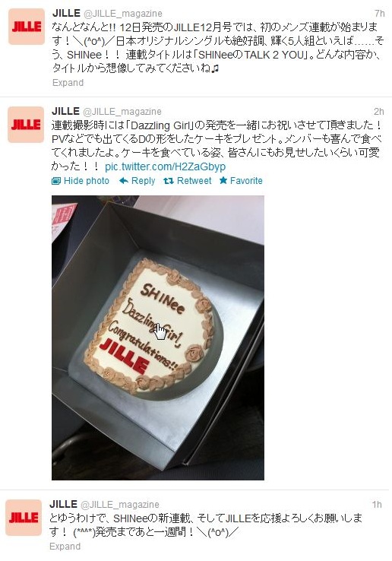Retweet the Dazzling Girl cake tweet
Screen dimensions: 392x561
tap(188, 181)
